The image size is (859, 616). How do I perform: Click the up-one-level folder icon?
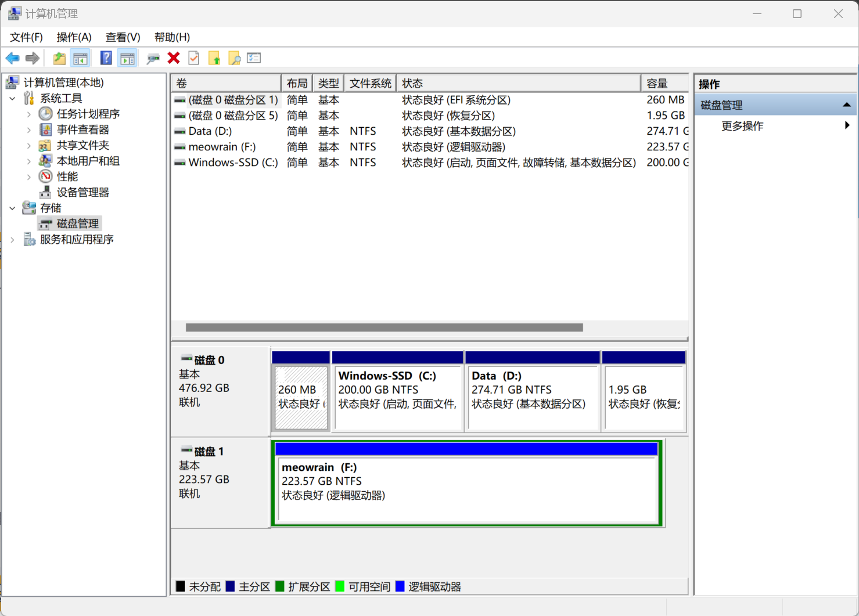click(59, 58)
